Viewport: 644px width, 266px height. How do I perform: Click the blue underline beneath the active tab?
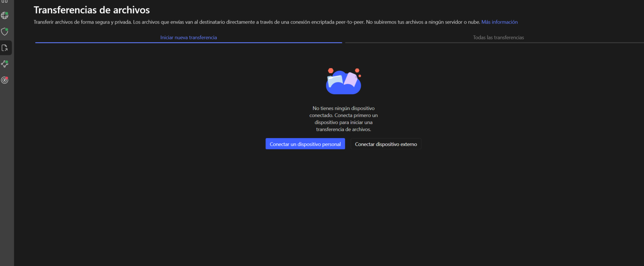pyautogui.click(x=188, y=43)
